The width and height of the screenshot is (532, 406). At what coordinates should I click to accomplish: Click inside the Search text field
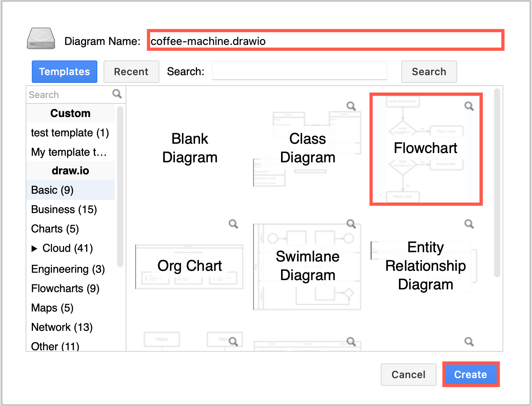pos(299,71)
